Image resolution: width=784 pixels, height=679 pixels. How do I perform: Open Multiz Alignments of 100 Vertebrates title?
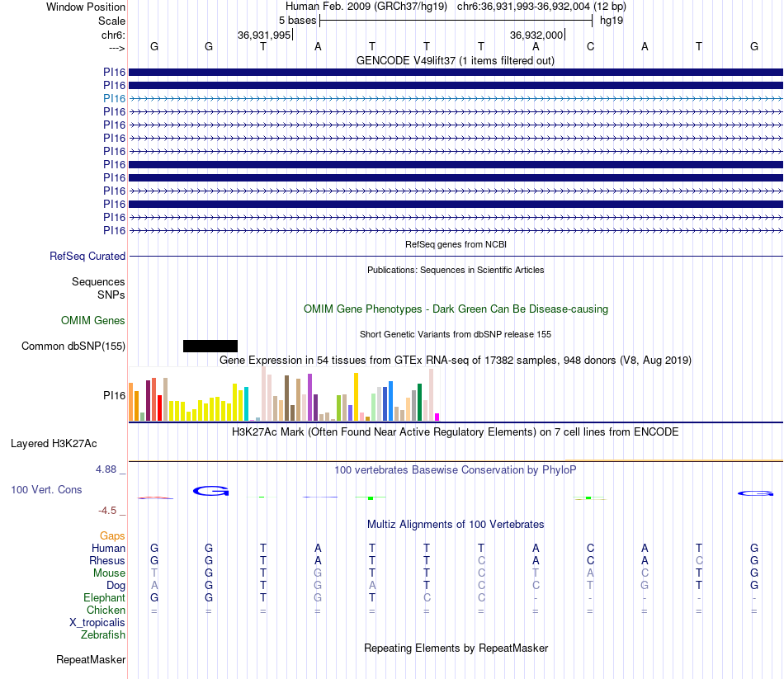[x=456, y=525]
